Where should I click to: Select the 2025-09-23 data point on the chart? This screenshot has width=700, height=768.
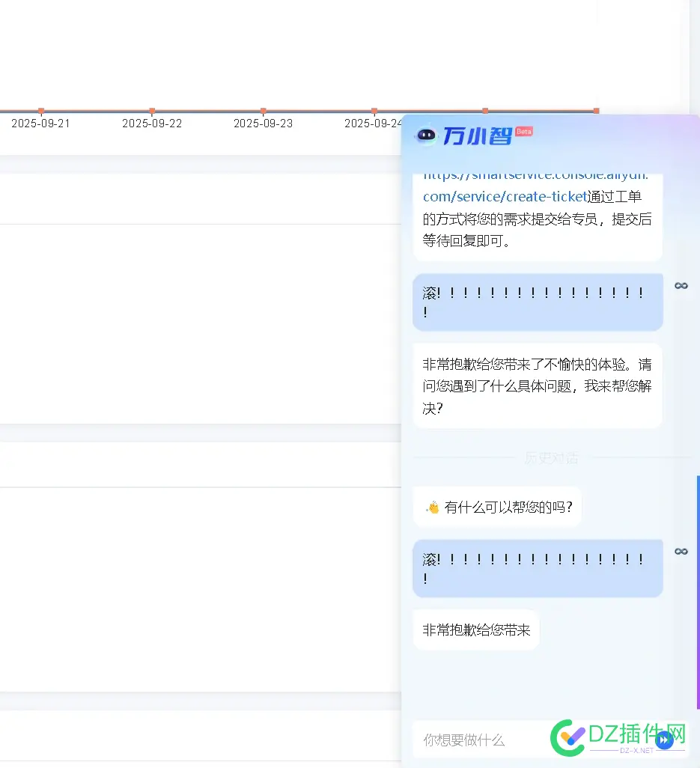point(263,111)
